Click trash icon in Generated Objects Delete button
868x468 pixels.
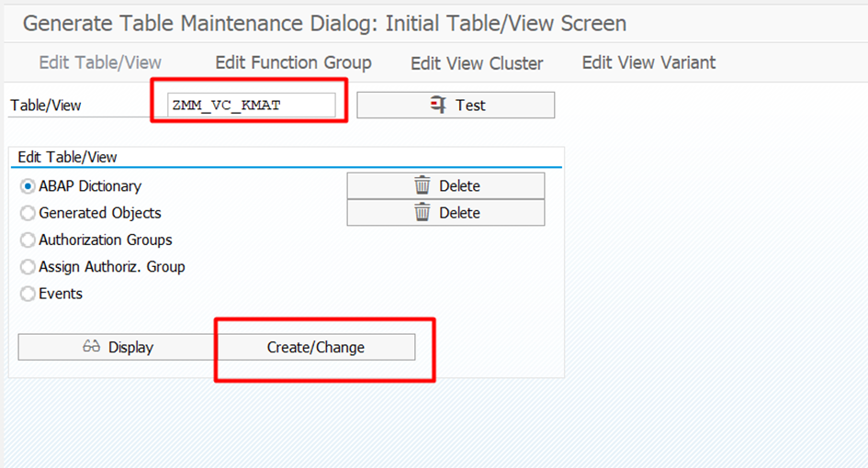[423, 213]
